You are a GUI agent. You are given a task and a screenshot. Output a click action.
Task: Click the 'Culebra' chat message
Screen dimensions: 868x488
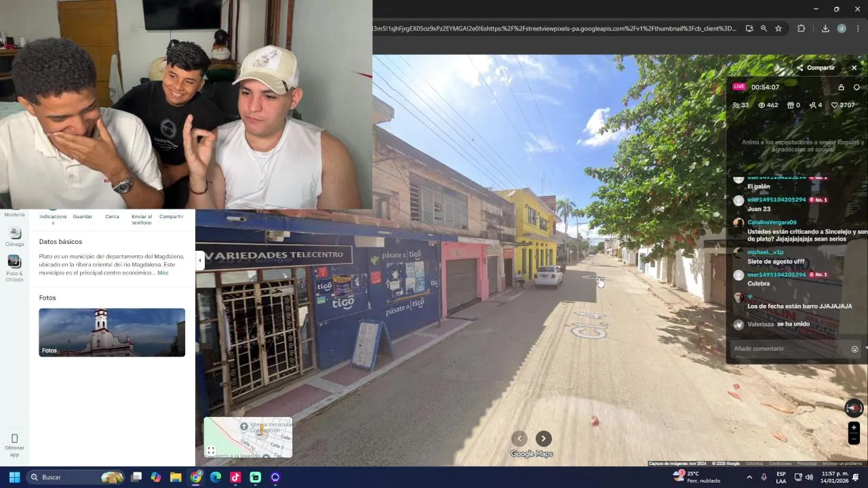tap(758, 284)
